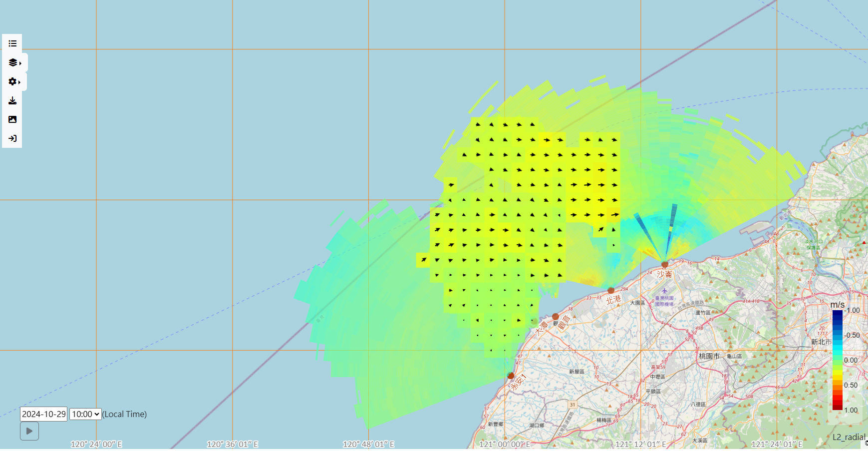
Task: Click the Taoyuan airport map icon
Action: click(x=664, y=291)
